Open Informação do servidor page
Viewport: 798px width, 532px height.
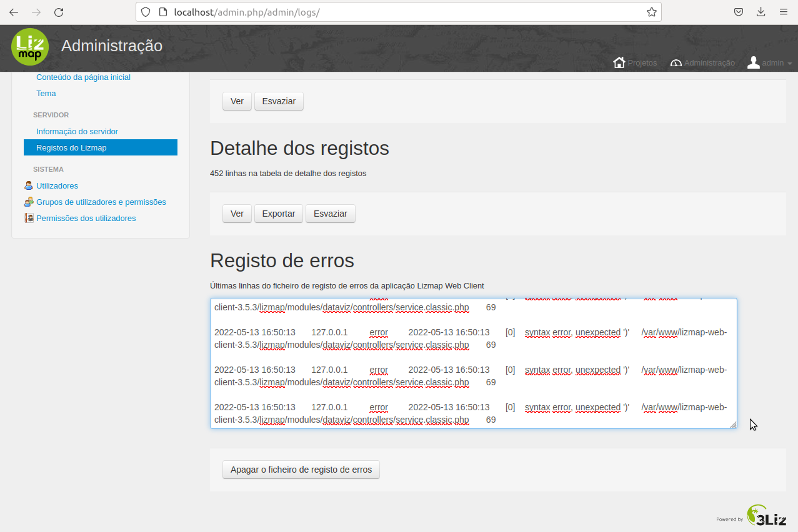point(77,131)
